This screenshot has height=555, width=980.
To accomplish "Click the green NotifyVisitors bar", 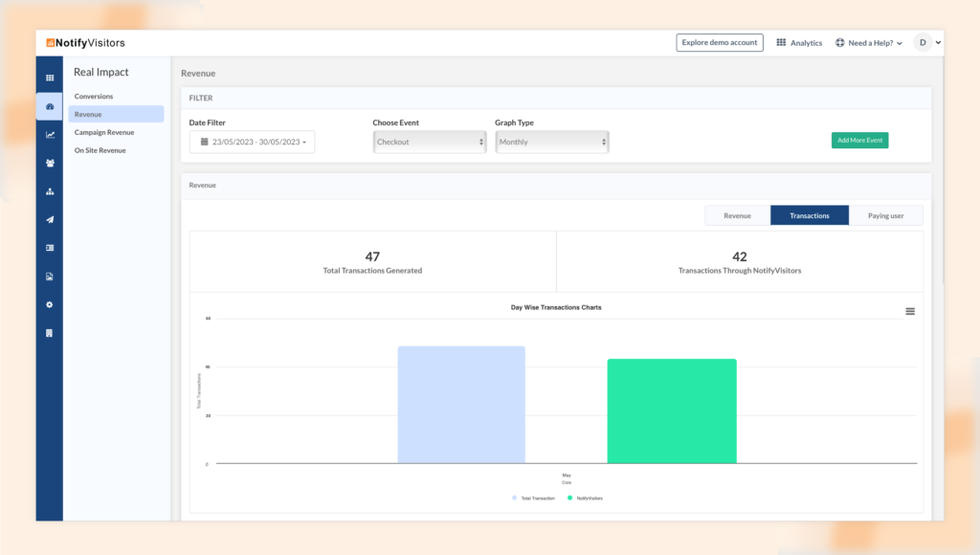I will point(672,411).
